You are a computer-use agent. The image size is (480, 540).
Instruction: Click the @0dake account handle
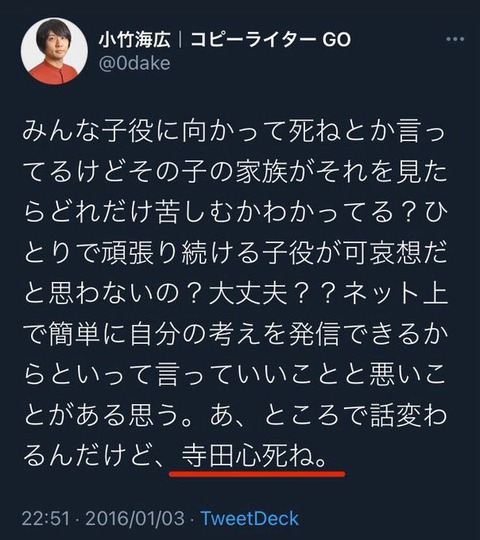click(135, 64)
